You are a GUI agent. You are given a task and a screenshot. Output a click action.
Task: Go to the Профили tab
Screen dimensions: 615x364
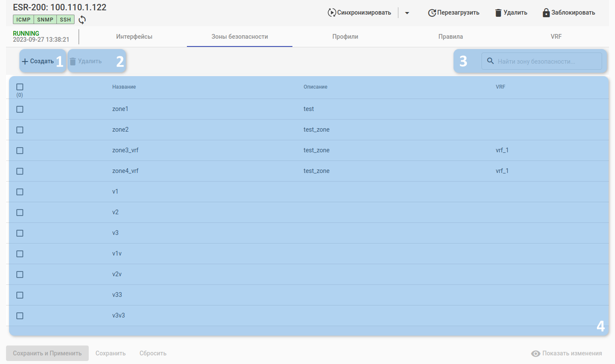[x=345, y=37]
